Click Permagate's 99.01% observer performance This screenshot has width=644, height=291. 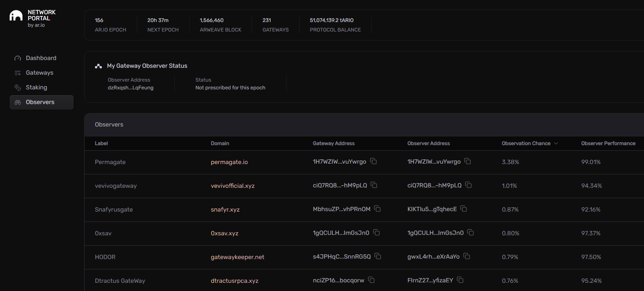[x=591, y=162]
